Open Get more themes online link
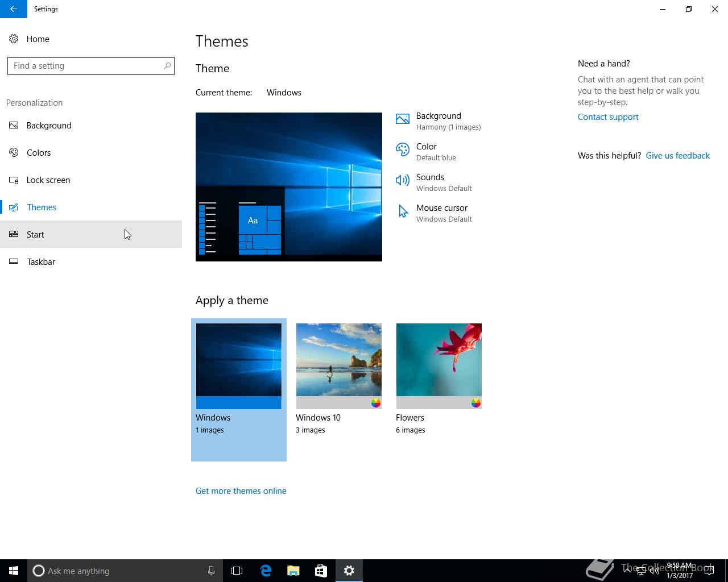Image resolution: width=728 pixels, height=582 pixels. pyautogui.click(x=241, y=491)
